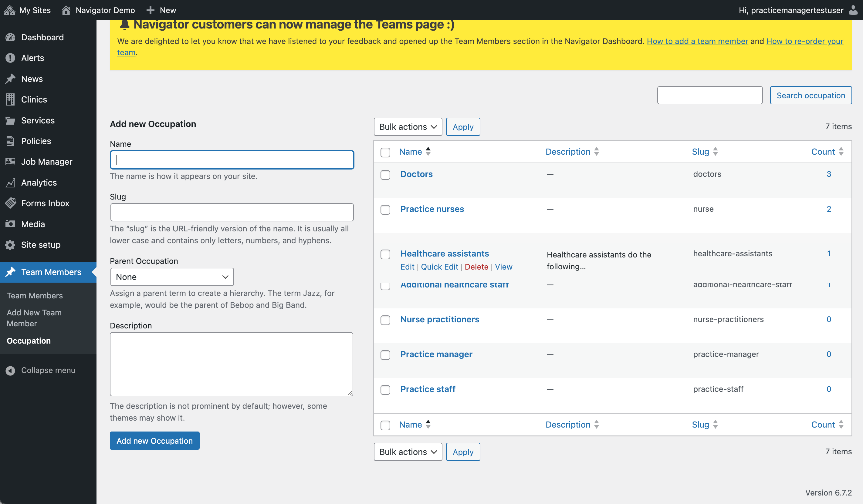Image resolution: width=863 pixels, height=504 pixels.
Task: Click the News pushpin icon
Action: [x=10, y=79]
